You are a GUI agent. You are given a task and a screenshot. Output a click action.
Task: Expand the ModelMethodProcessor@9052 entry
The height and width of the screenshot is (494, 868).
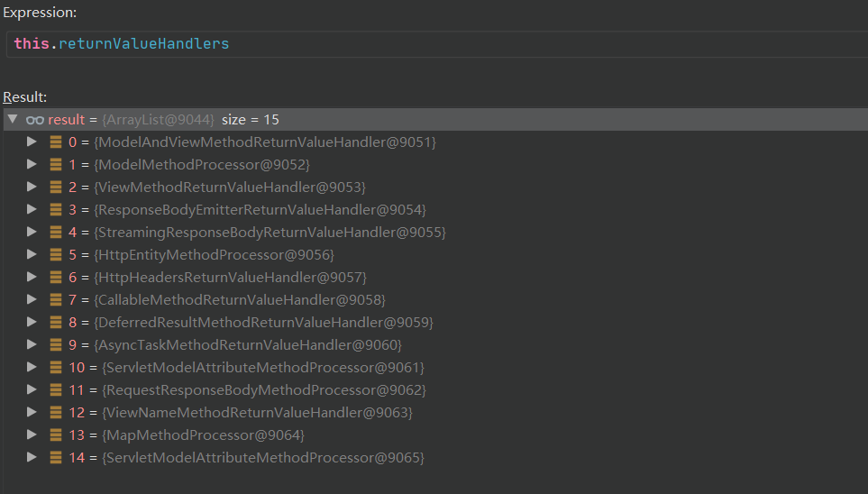[x=32, y=165]
